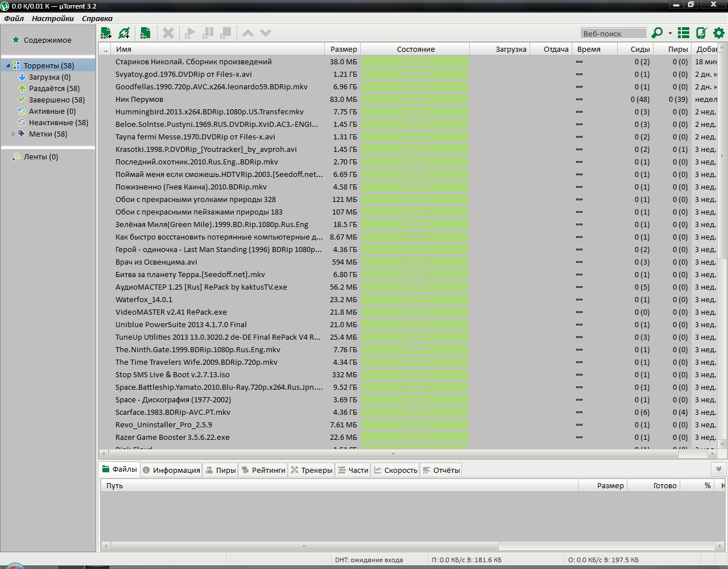Viewport: 728px width, 569px height.
Task: Open the Настройки menu
Action: pos(53,18)
